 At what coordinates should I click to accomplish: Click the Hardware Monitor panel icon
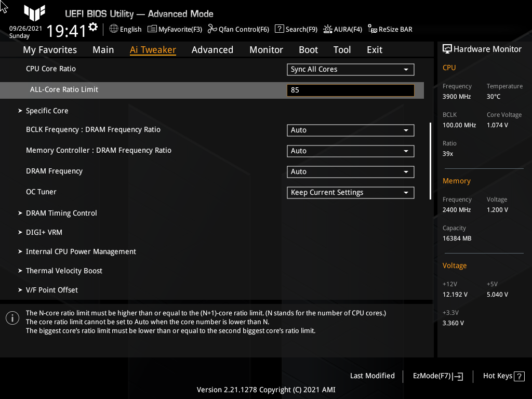pyautogui.click(x=447, y=48)
